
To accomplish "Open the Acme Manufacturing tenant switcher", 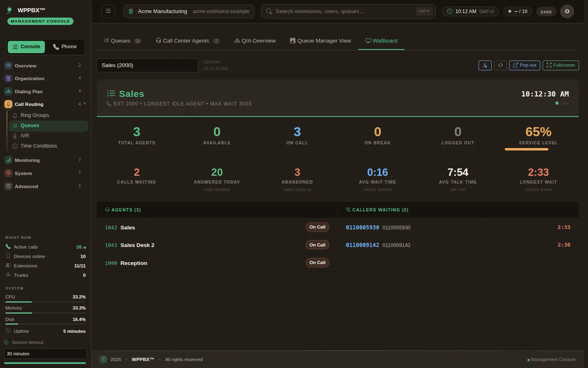I will pos(189,11).
